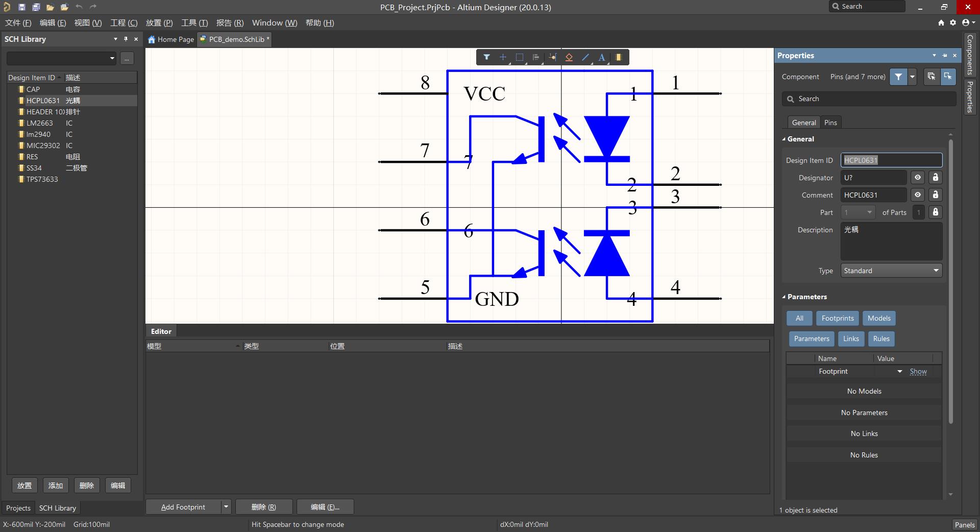
Task: Click the Save All icon in the title bar
Action: coord(36,7)
